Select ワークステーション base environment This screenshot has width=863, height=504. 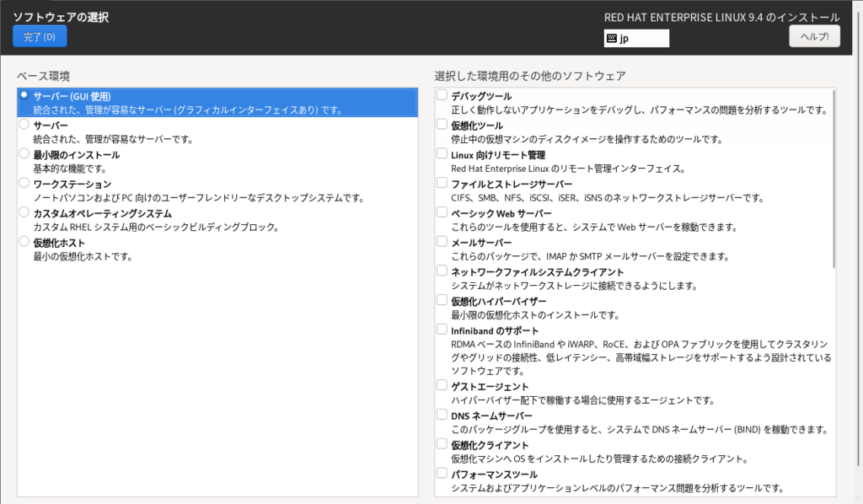[24, 183]
